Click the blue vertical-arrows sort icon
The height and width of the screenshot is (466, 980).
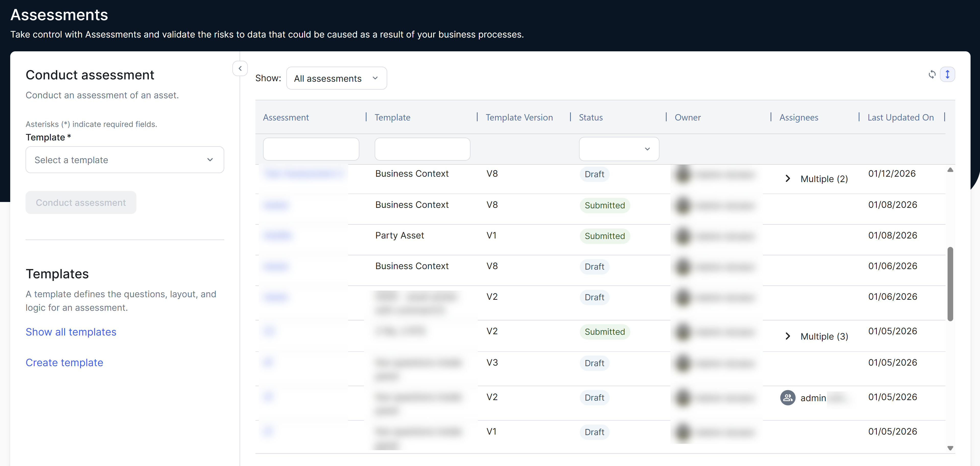(948, 74)
